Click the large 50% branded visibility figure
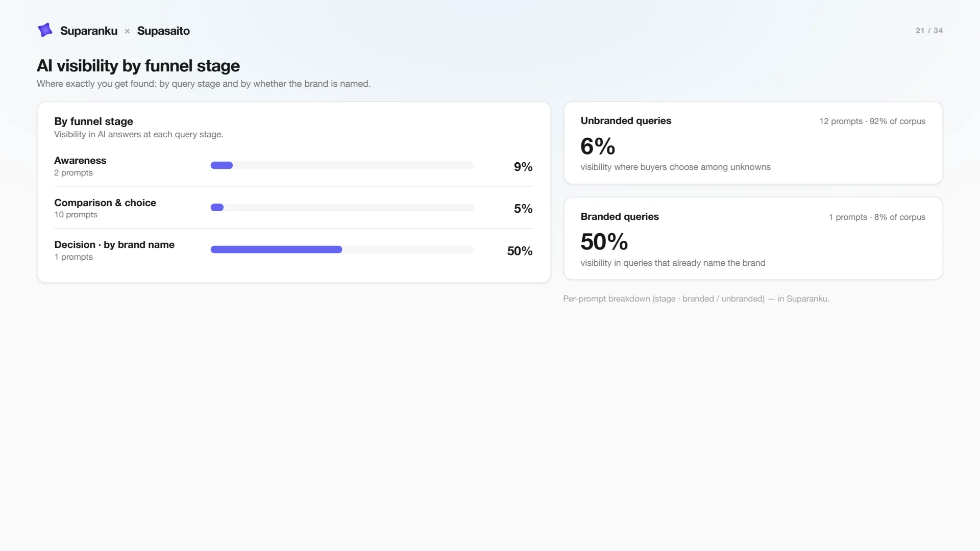Viewport: 980px width, 551px height. tap(604, 242)
